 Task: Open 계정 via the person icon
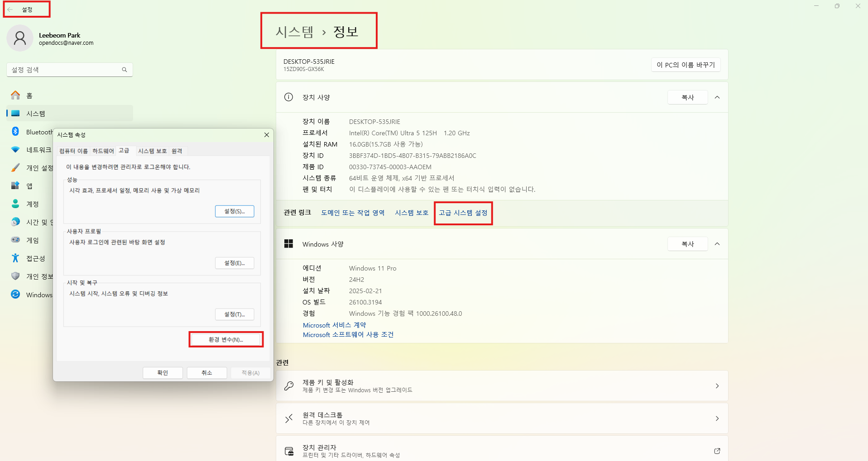15,204
